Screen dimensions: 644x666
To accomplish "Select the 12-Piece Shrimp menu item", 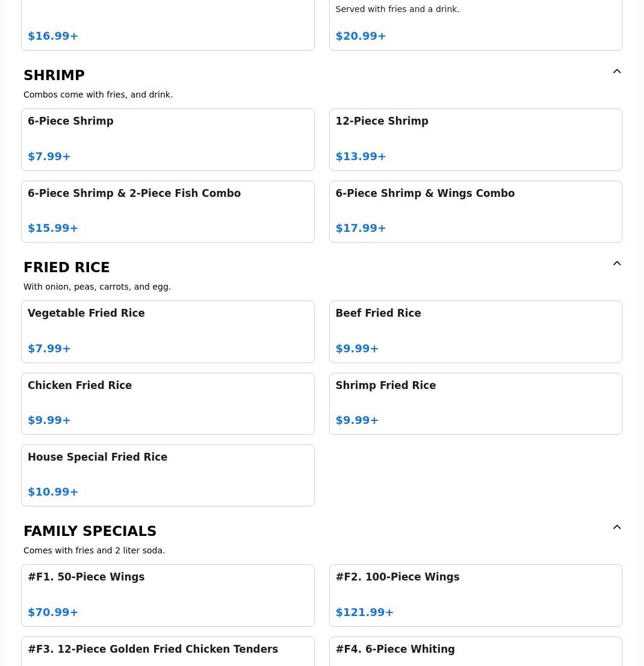I will [475, 140].
